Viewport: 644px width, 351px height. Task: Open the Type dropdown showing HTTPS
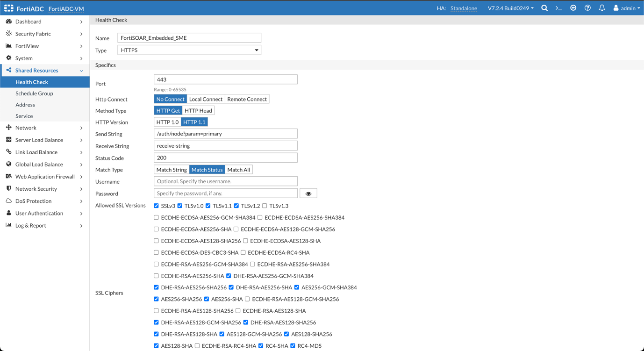[x=257, y=50]
